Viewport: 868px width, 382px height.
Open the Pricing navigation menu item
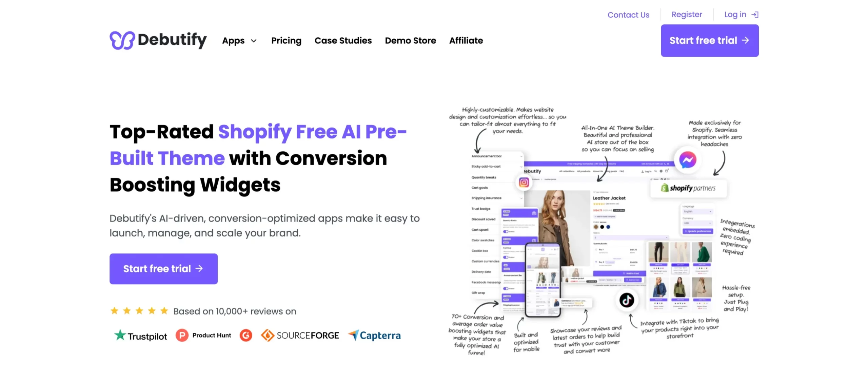point(285,40)
